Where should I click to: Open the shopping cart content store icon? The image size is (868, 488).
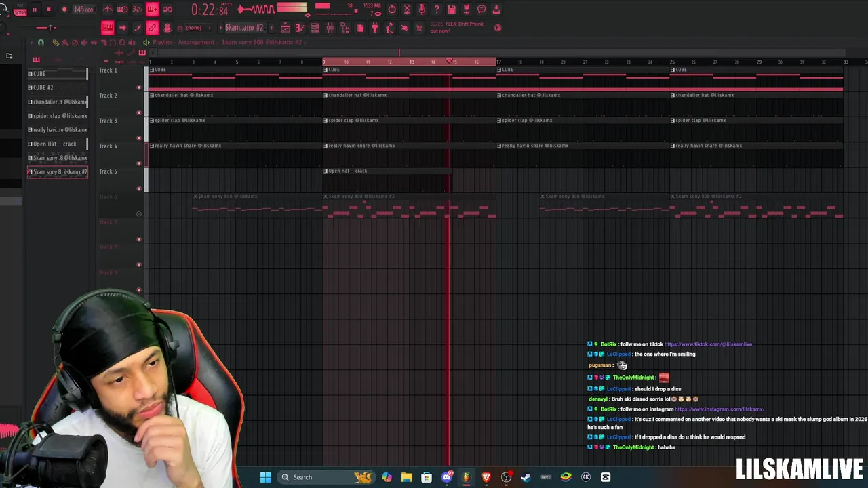point(419,28)
